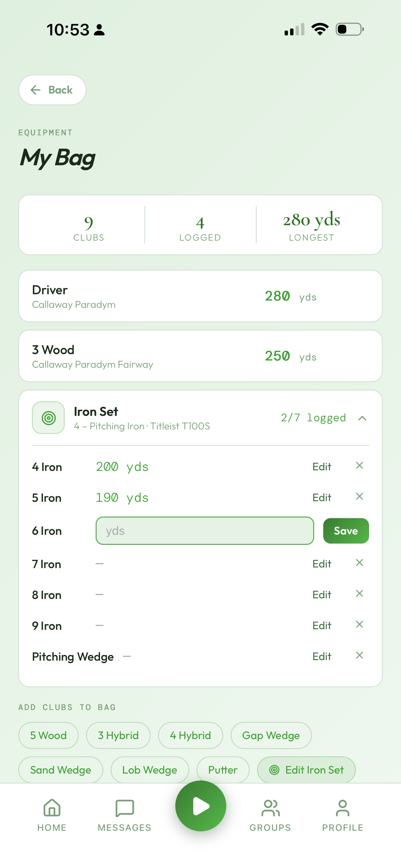Remove the 7 Iron using X icon
The image size is (401, 868).
359,562
